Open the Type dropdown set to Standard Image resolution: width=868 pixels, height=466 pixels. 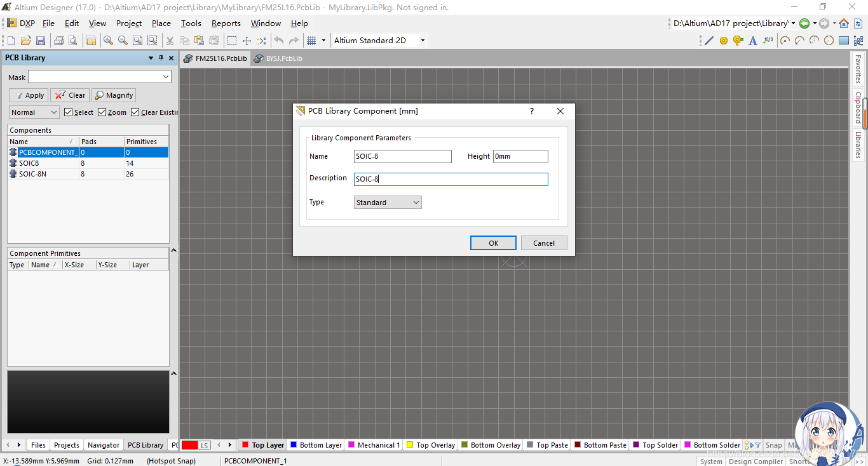[388, 203]
